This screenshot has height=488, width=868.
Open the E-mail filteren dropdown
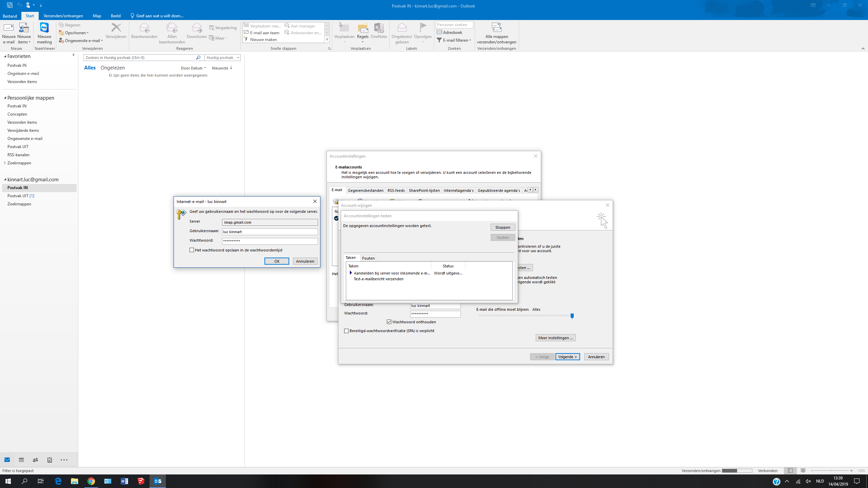click(454, 40)
